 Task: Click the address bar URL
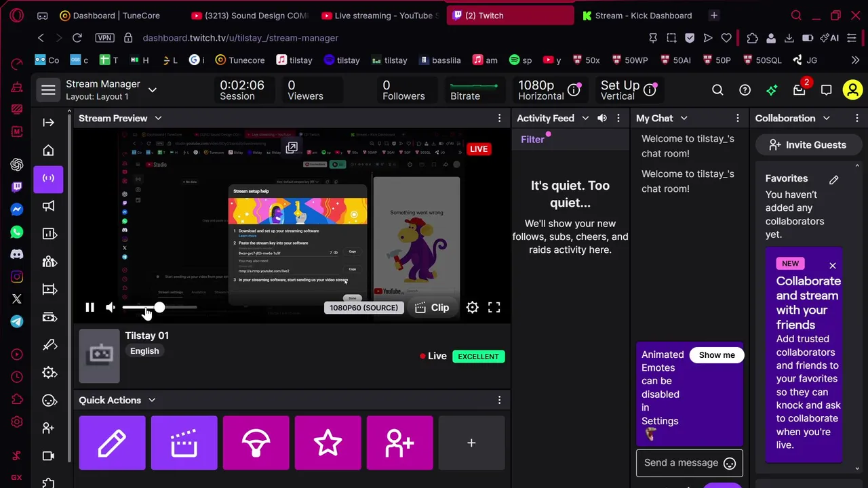(x=241, y=38)
